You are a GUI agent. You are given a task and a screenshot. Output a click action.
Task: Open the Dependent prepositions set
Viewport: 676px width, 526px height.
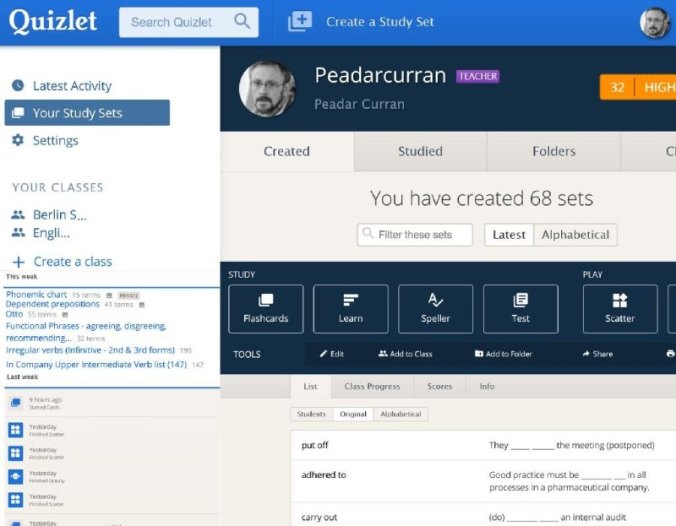click(53, 304)
